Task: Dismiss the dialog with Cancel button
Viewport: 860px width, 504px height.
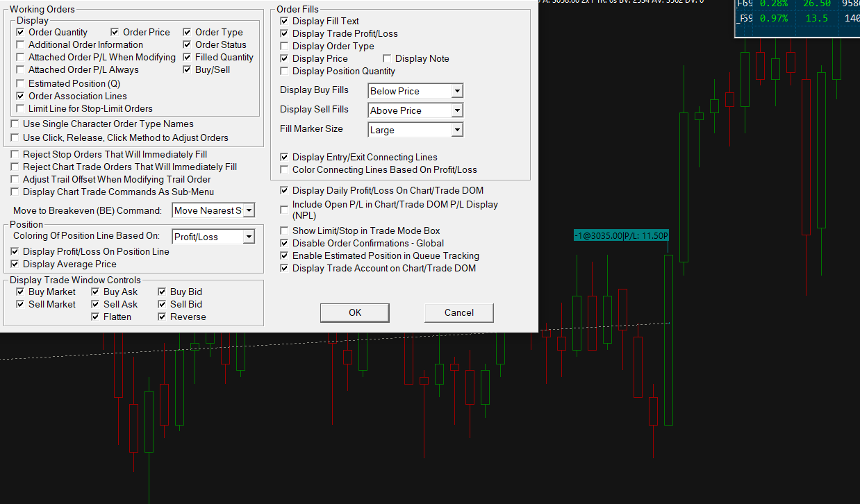Action: tap(459, 312)
